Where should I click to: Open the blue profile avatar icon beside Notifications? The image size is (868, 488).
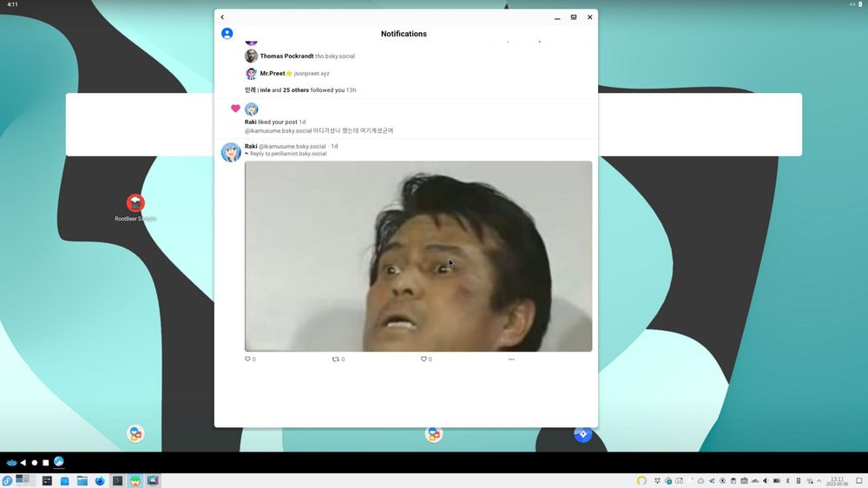pos(227,33)
